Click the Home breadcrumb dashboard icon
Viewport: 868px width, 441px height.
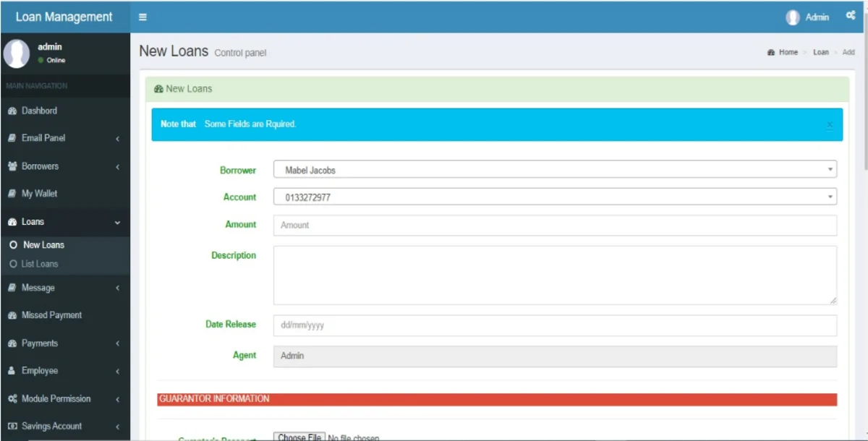(771, 53)
